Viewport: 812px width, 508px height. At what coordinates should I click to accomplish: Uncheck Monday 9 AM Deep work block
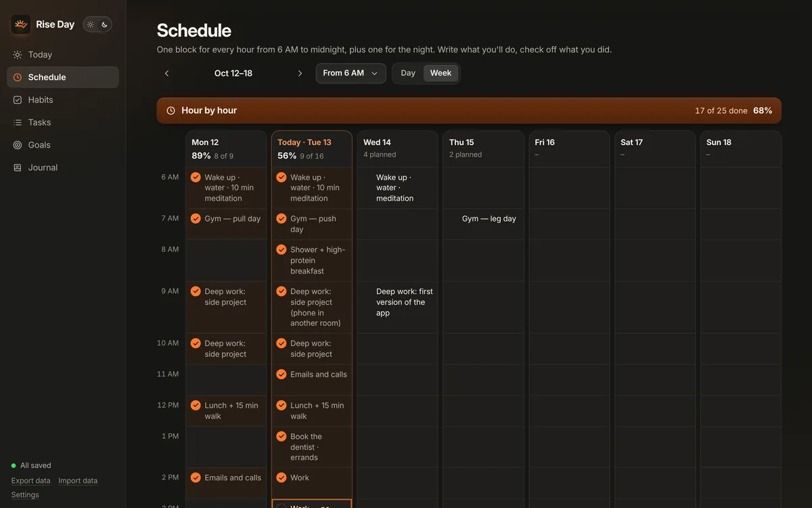[x=196, y=291]
